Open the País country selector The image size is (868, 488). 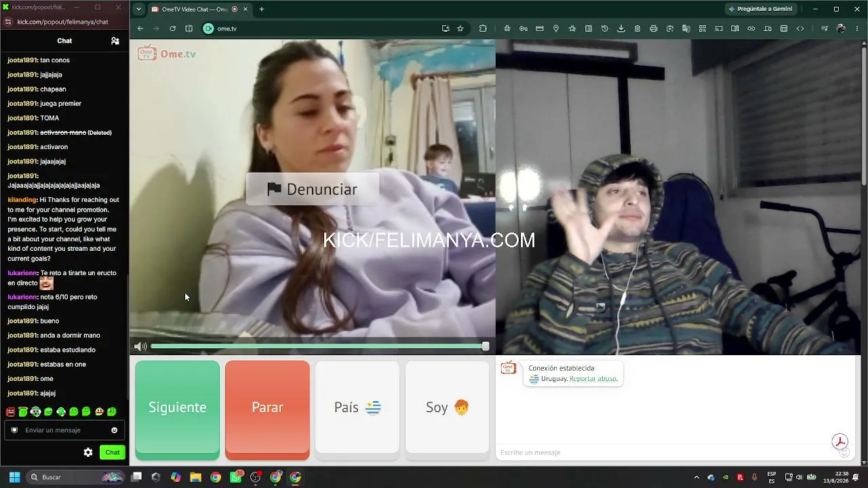coord(357,407)
